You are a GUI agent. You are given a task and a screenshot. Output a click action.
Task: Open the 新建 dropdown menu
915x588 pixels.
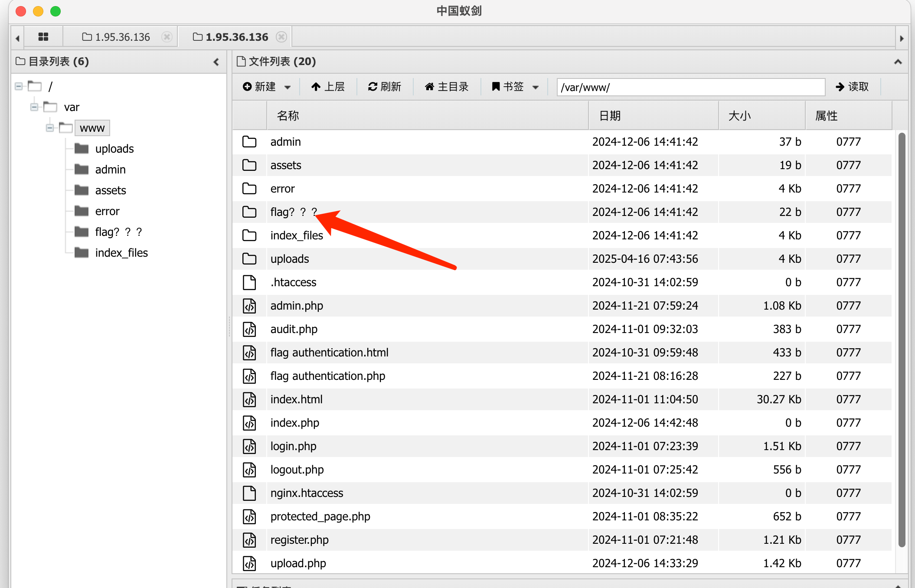click(266, 87)
